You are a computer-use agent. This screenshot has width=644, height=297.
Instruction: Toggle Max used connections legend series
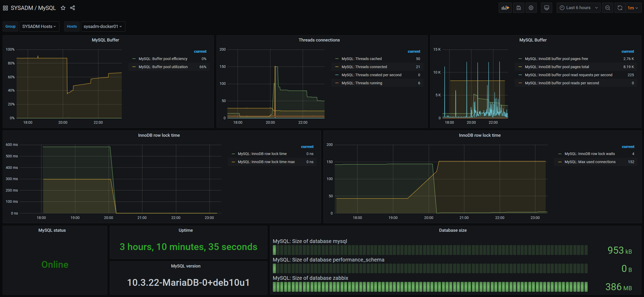[x=590, y=162]
